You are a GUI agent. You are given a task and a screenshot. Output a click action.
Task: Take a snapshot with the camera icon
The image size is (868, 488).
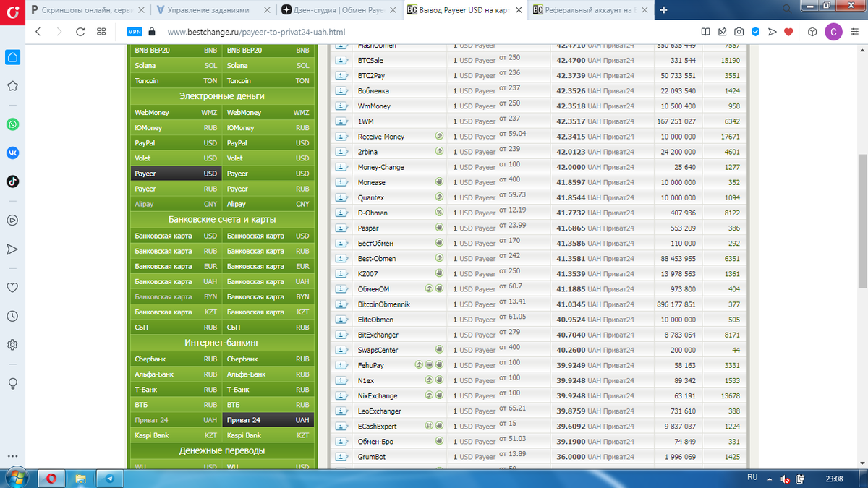click(739, 32)
